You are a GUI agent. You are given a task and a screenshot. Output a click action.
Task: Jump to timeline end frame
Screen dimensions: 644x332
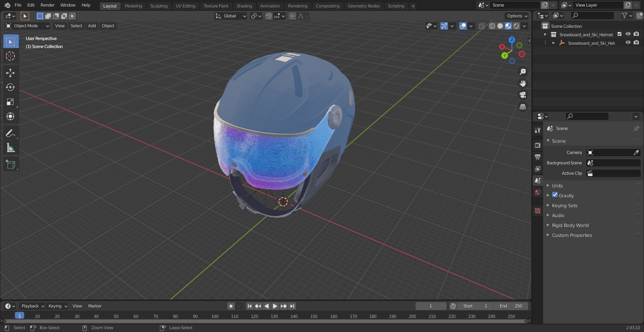pyautogui.click(x=292, y=306)
